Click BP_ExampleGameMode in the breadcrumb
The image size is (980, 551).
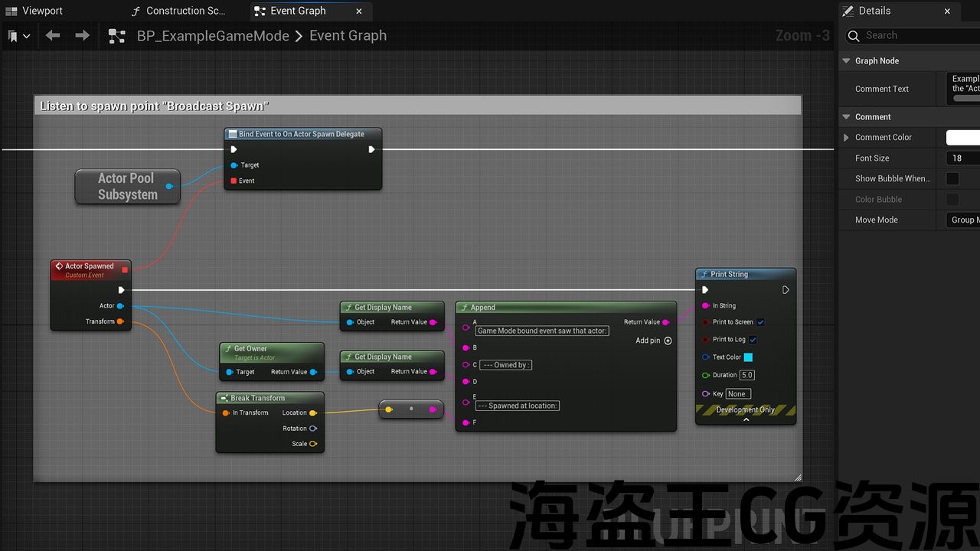[213, 36]
